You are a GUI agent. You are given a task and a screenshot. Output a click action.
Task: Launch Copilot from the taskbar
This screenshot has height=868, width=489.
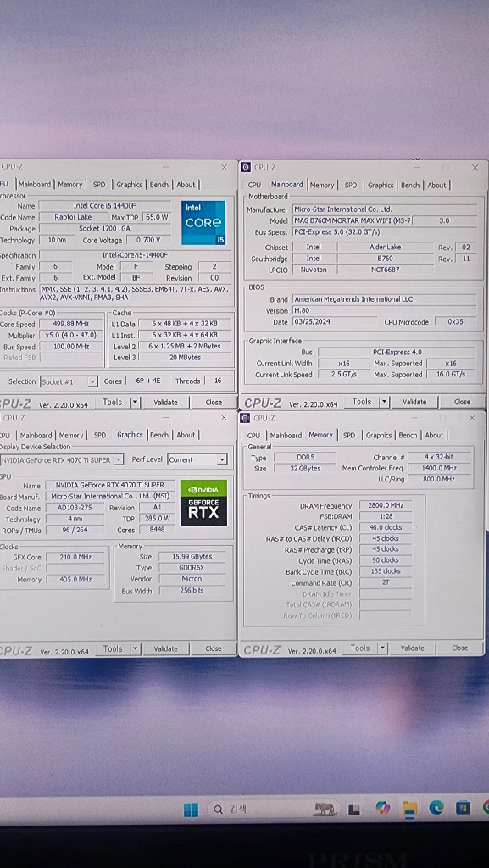coord(382,808)
